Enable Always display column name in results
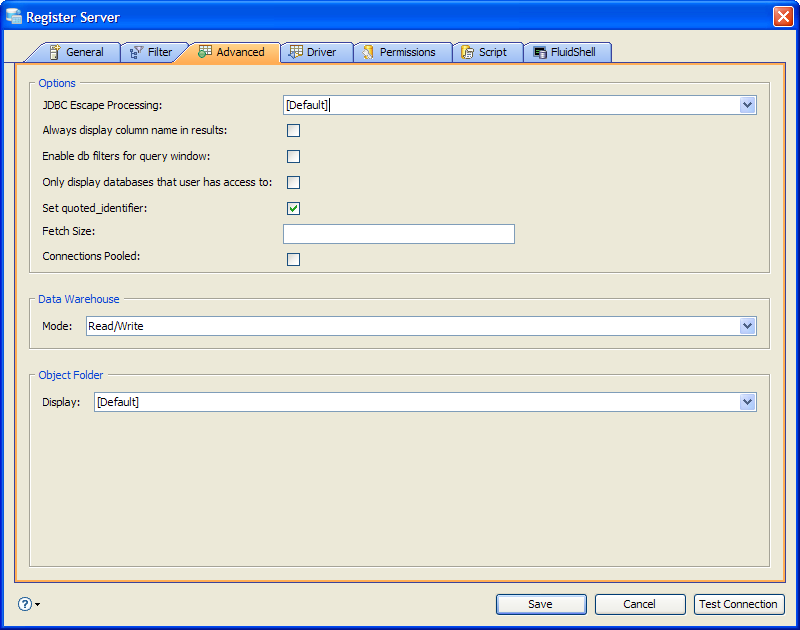800x630 pixels. pos(293,131)
